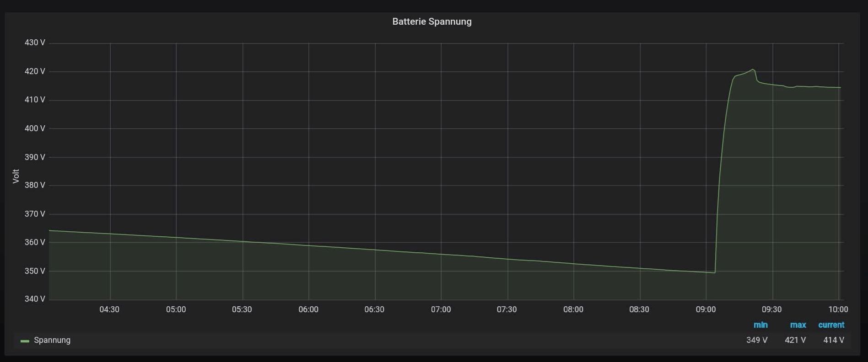Click the 414 V current value

pyautogui.click(x=834, y=340)
